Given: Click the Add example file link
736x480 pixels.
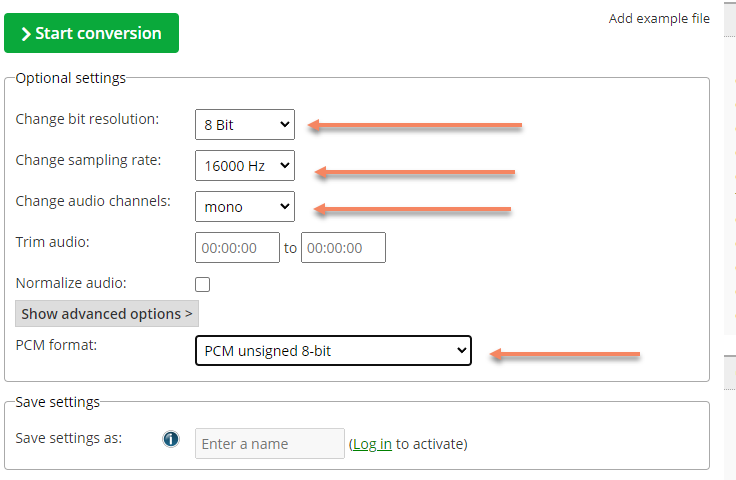Looking at the screenshot, I should [659, 19].
